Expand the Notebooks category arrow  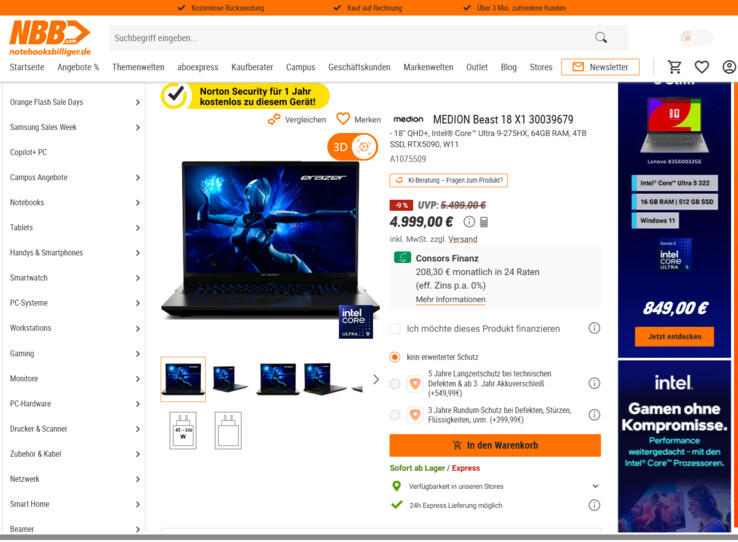pyautogui.click(x=137, y=203)
